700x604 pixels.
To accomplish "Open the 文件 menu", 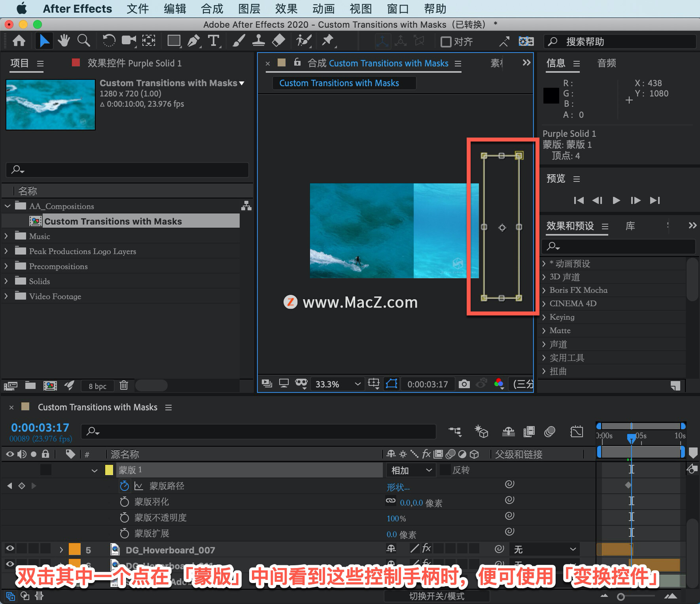I will click(137, 9).
